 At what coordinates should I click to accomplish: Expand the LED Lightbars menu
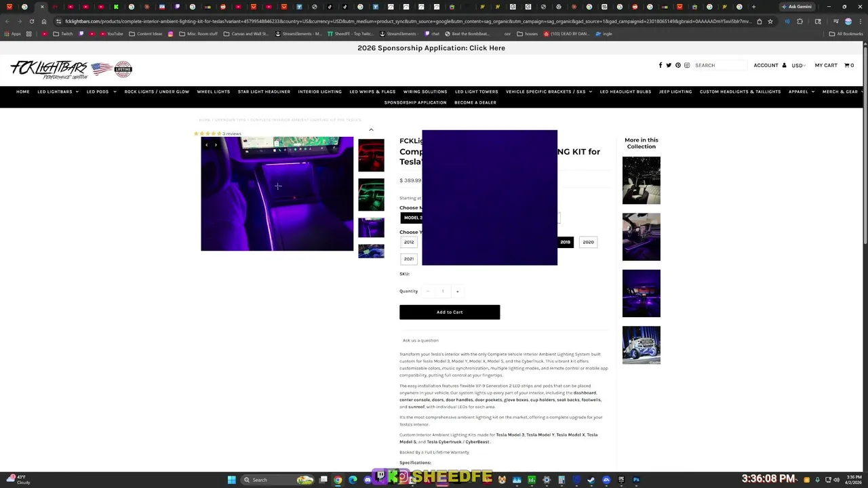[58, 91]
